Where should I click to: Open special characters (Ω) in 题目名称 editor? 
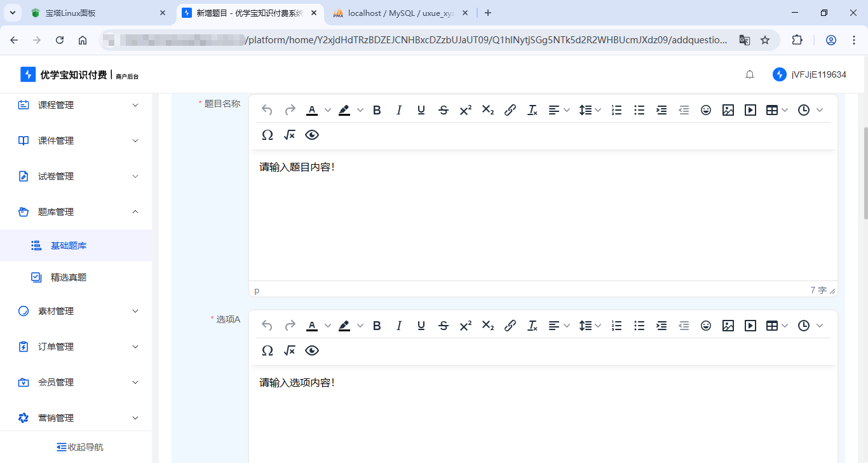pos(268,135)
